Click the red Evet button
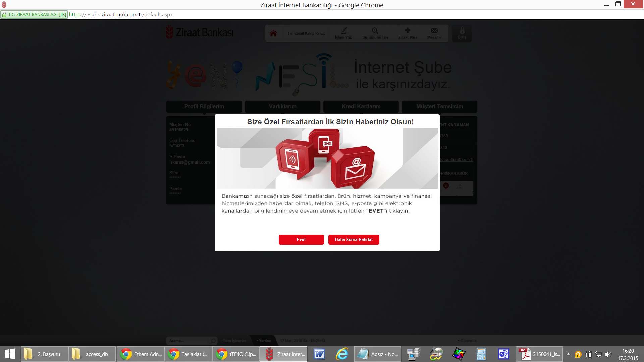644x362 pixels. 301,240
